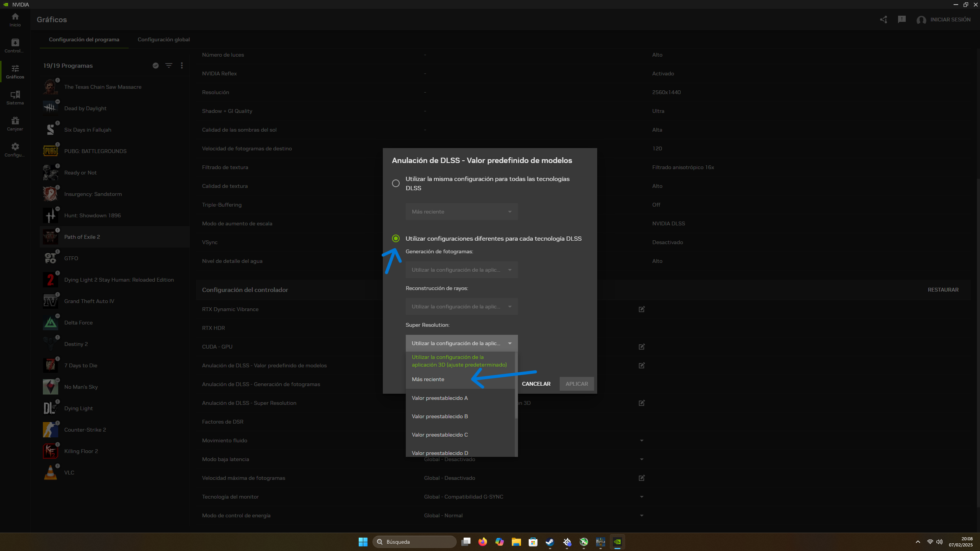Click the edit icon for RTX Dynamic Vibrance
Screen dimensions: 980x551
point(642,309)
